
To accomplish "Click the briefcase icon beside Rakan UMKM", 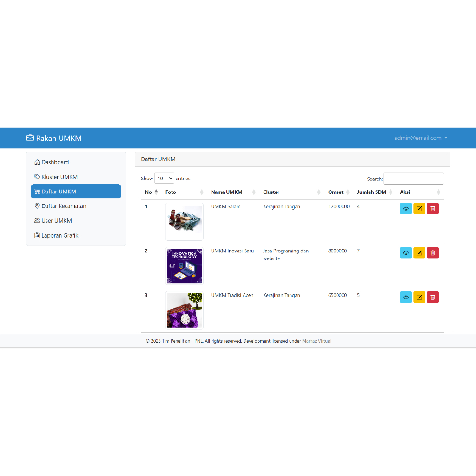I will [x=30, y=138].
